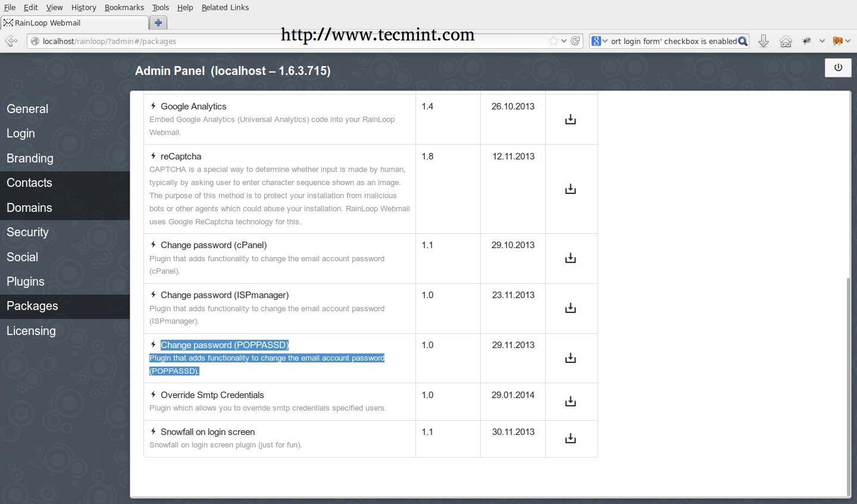Expand the toolbar add-on dropdown arrow
The height and width of the screenshot is (504, 857).
(x=822, y=41)
